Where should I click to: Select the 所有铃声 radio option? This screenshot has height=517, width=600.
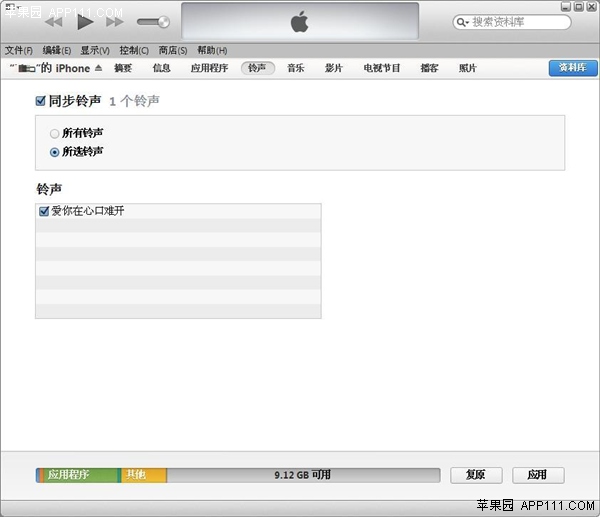pyautogui.click(x=54, y=133)
